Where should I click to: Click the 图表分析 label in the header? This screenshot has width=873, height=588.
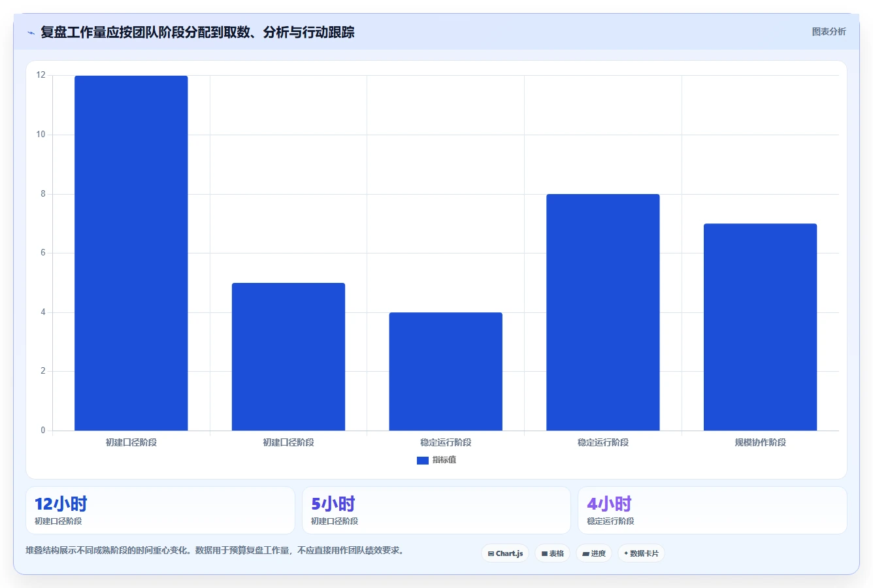pos(829,31)
